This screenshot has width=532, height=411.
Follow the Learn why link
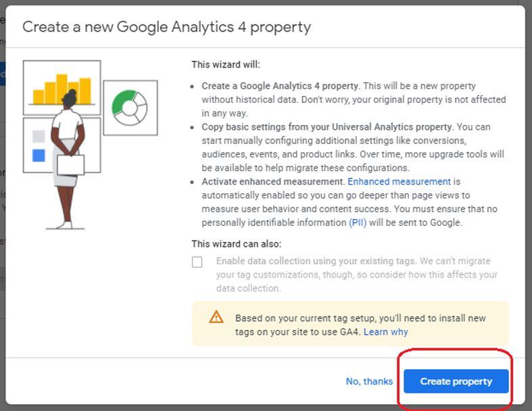pos(386,332)
